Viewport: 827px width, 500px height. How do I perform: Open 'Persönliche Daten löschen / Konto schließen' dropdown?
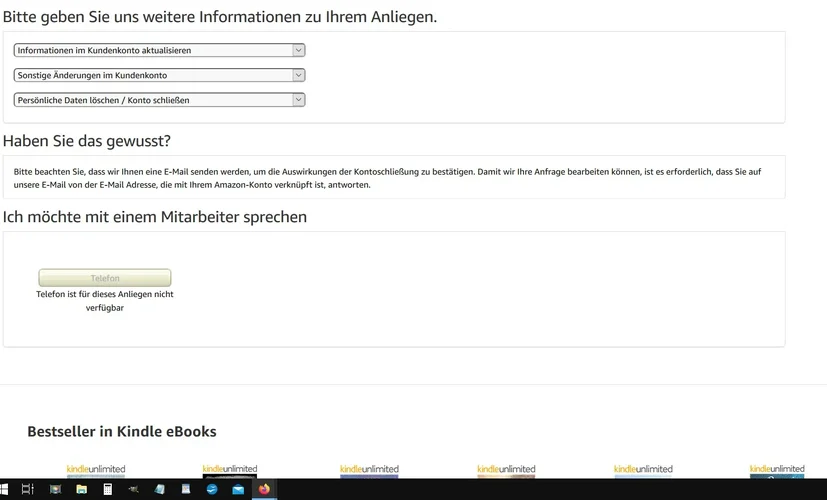[x=159, y=100]
